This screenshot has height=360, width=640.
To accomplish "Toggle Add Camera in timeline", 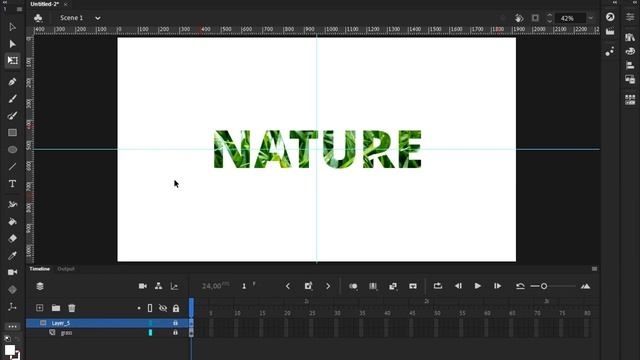I will click(142, 286).
